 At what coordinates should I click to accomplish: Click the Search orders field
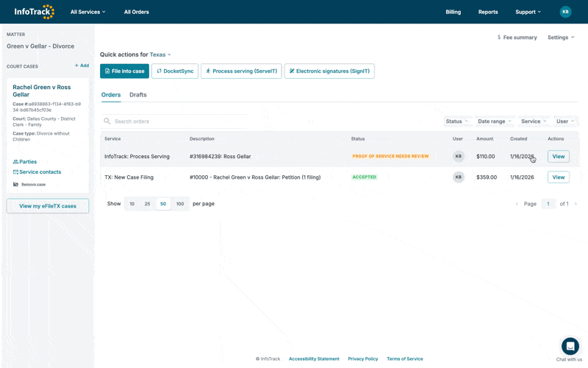click(176, 121)
